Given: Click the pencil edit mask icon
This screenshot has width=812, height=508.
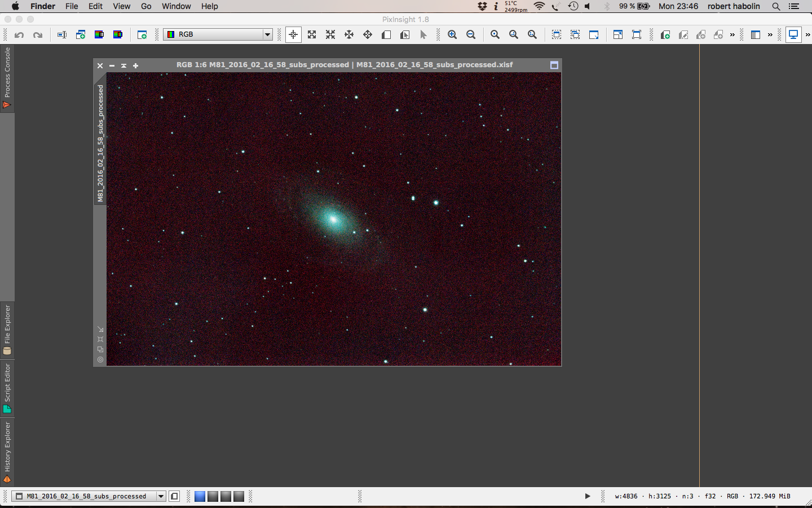Looking at the screenshot, I should coord(683,35).
